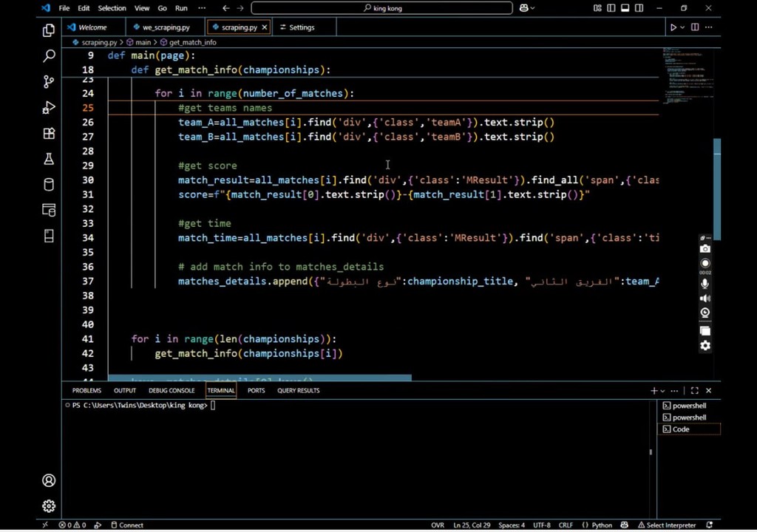Expand the run button dropdown arrow
The width and height of the screenshot is (757, 532).
[x=682, y=27]
